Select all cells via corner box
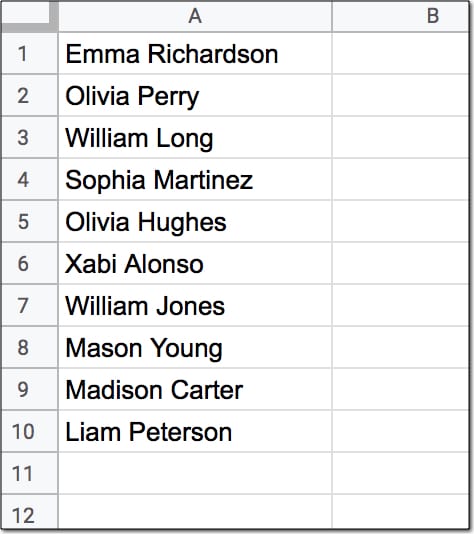 point(29,16)
